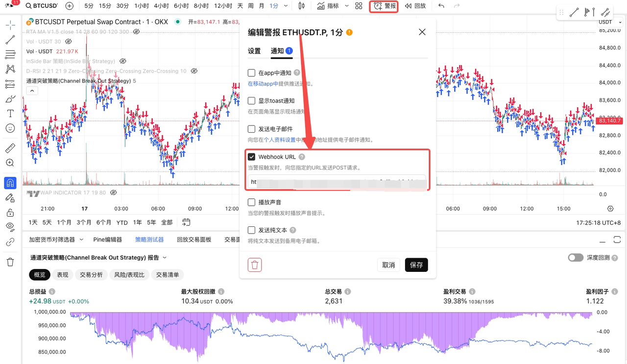Open the 回放交易面板 tab
The width and height of the screenshot is (627, 364).
pos(194,240)
